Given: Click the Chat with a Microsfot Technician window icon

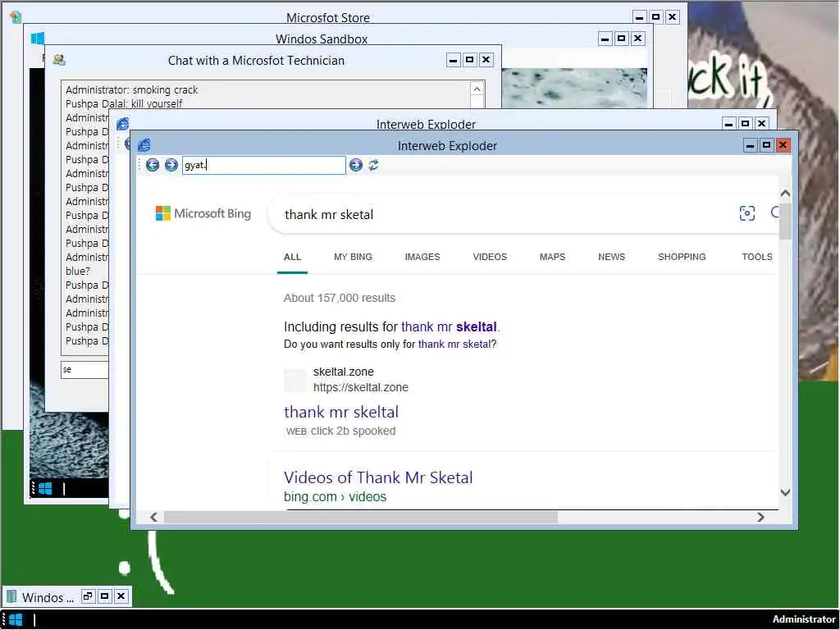Looking at the screenshot, I should pos(59,60).
